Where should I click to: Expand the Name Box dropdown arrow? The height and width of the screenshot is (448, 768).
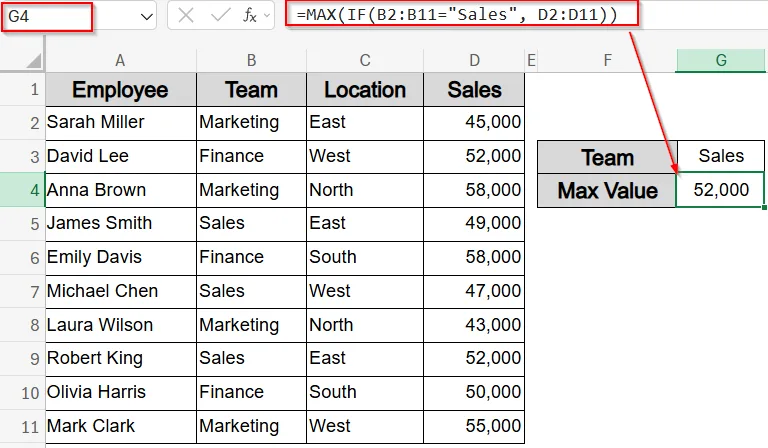click(146, 17)
